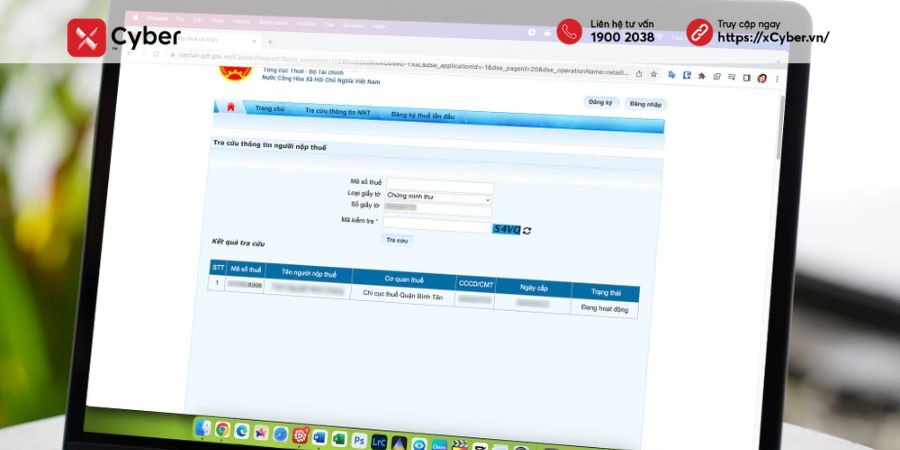Launch Final Cut Pro clapperboard in dock
This screenshot has height=450, width=900.
pos(459,445)
